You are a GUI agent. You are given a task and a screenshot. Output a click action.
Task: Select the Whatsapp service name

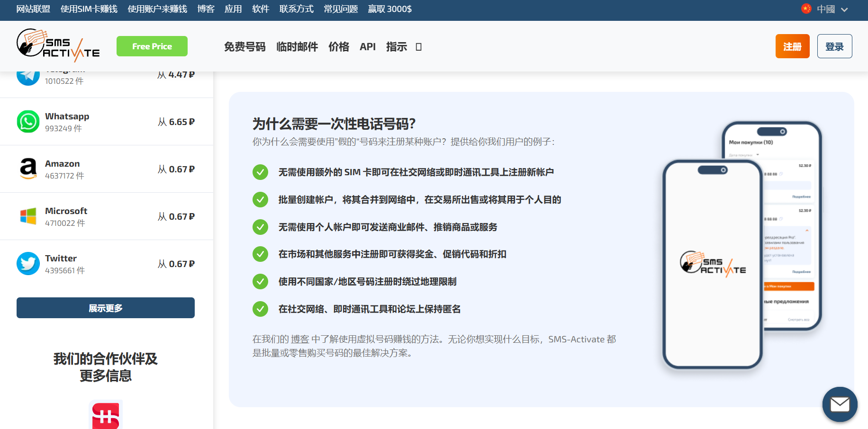click(67, 116)
